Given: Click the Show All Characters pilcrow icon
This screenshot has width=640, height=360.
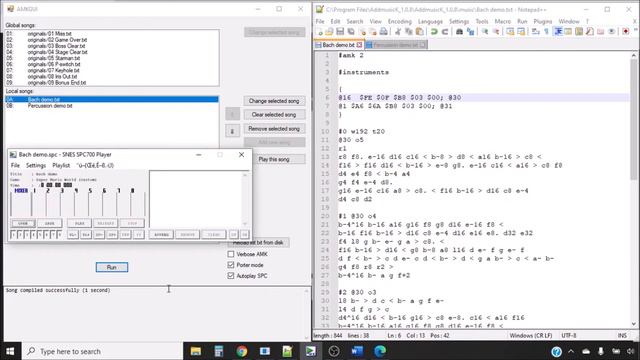Looking at the screenshot, I should click(x=547, y=32).
